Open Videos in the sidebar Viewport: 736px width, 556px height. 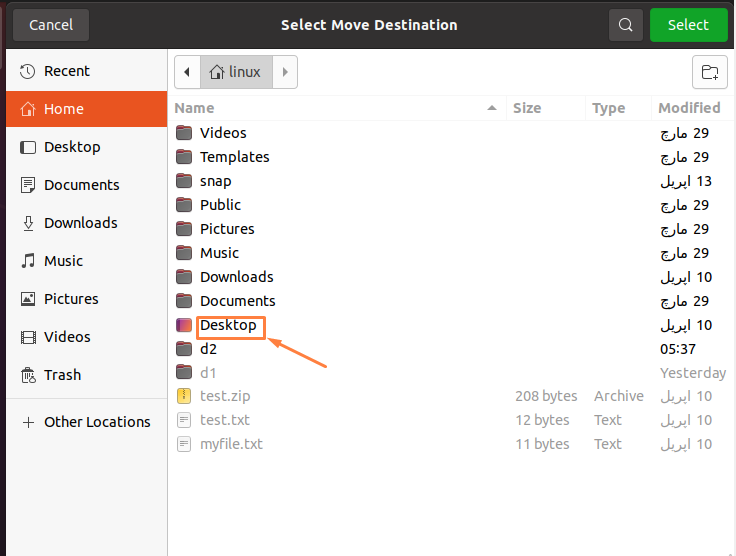pyautogui.click(x=87, y=337)
